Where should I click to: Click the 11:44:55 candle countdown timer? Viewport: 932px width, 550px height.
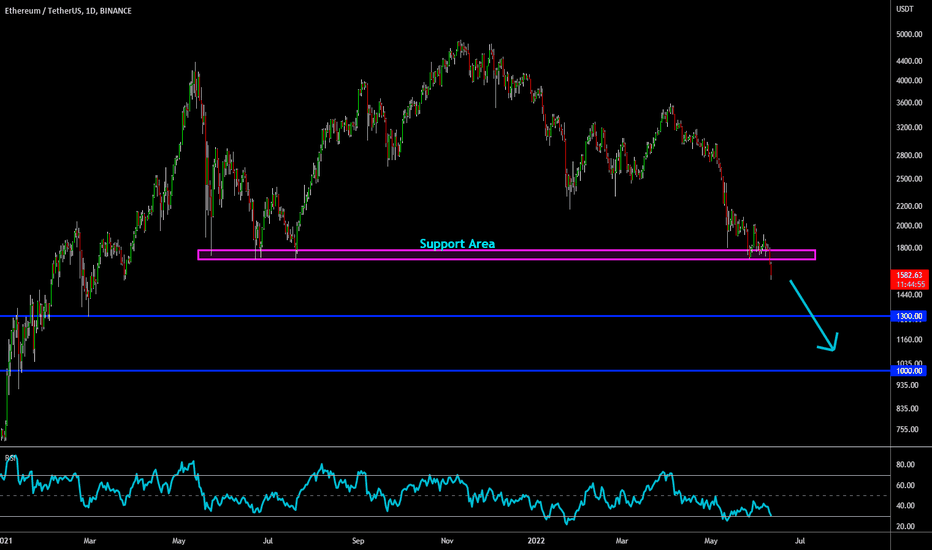click(909, 285)
